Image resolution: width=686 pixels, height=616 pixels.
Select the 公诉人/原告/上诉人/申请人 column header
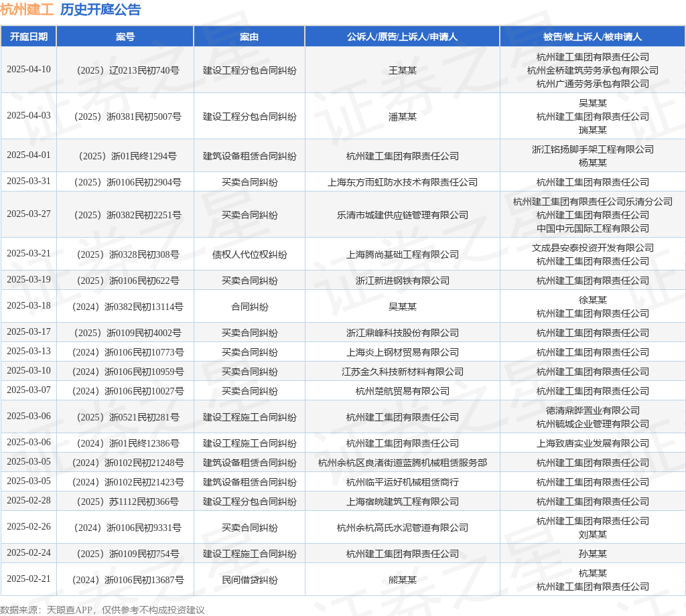click(403, 37)
